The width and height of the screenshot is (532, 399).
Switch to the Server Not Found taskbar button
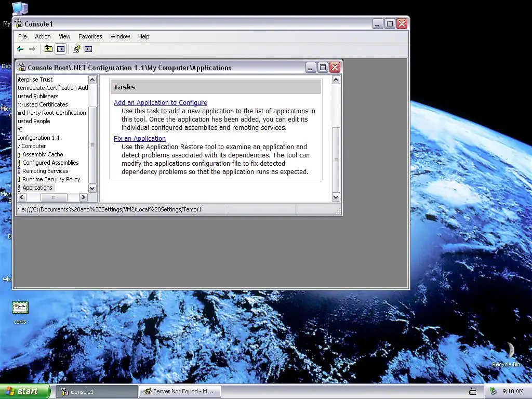pos(180,392)
